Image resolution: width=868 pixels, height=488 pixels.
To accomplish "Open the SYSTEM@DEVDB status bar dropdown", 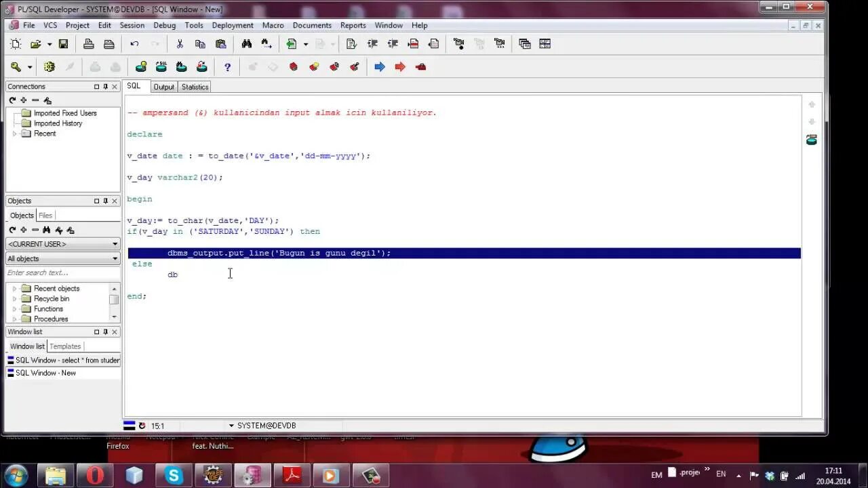I will coord(231,426).
